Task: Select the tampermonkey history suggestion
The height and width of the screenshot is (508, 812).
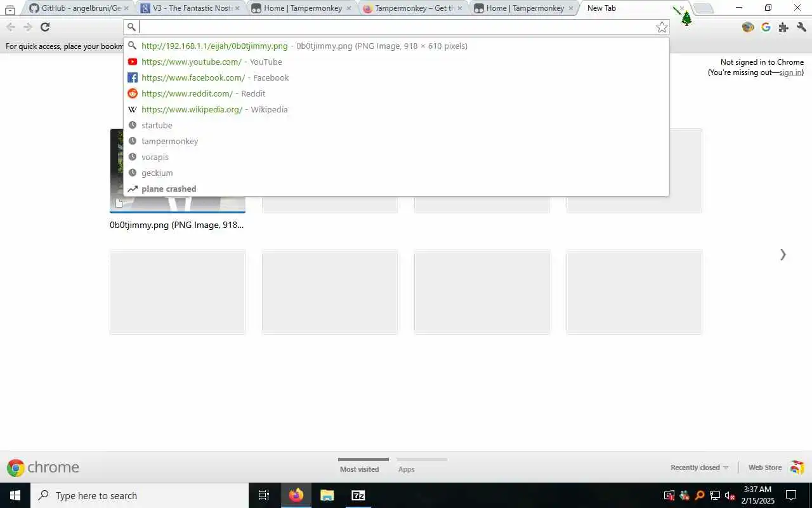Action: (x=396, y=141)
